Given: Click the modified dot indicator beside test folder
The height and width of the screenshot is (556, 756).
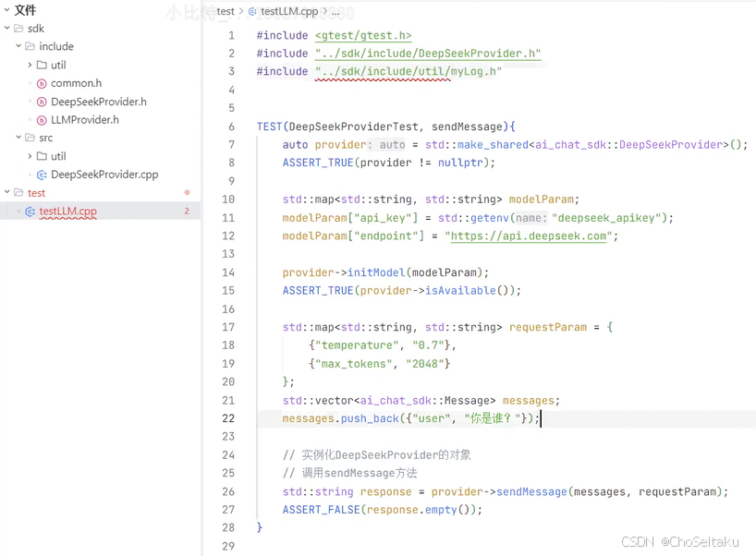Looking at the screenshot, I should (x=187, y=193).
